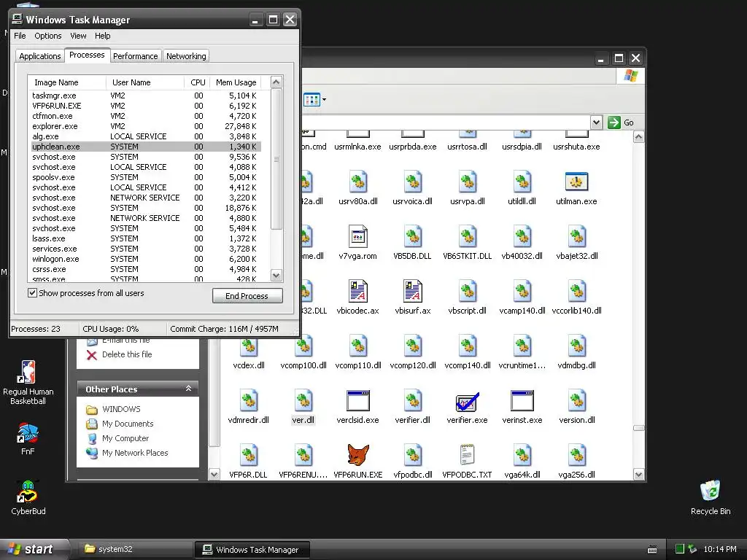Open the Explorer address bar dropdown arrow

pos(596,122)
